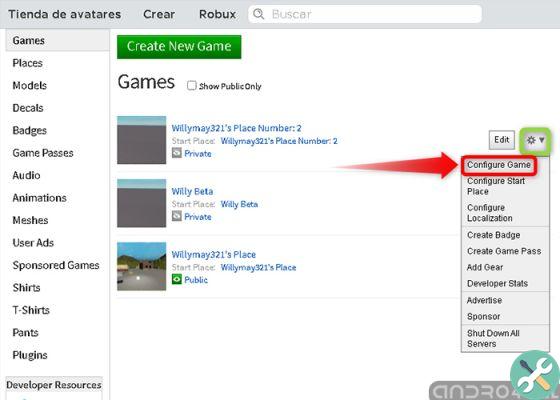Click the Developer Resources panel header

pyautogui.click(x=54, y=385)
